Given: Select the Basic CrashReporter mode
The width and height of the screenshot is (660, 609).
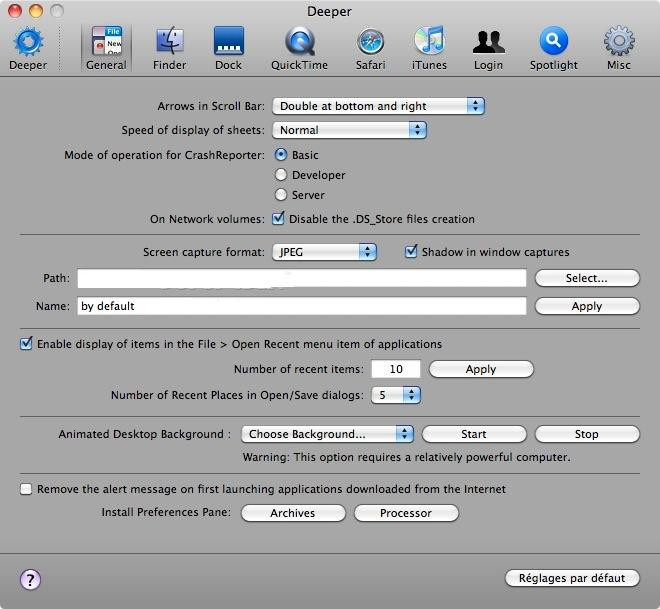Looking at the screenshot, I should tap(281, 154).
